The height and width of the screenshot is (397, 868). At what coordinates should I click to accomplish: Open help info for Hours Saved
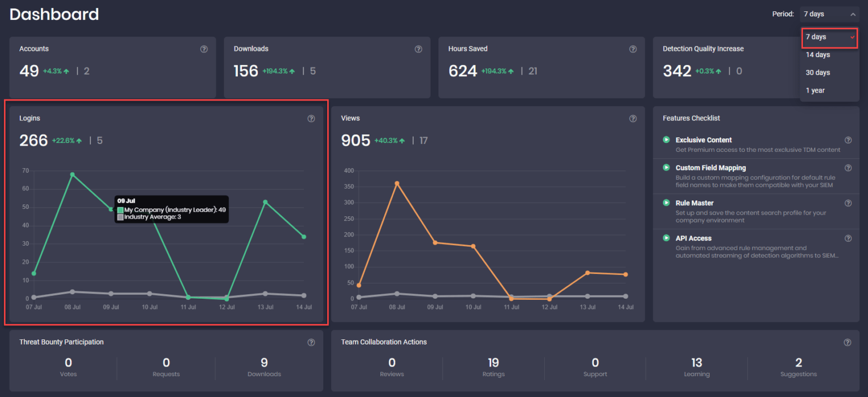coord(633,49)
